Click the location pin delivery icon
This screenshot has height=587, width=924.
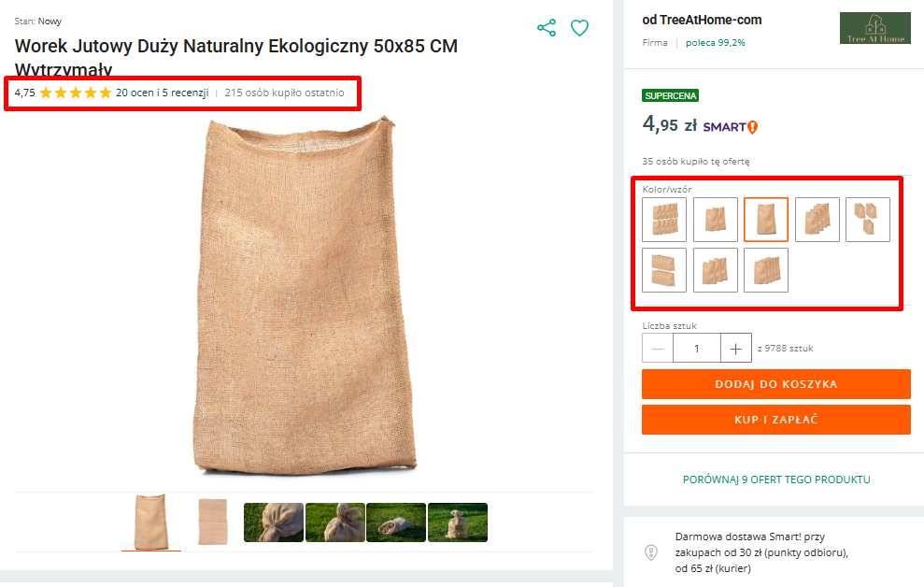tap(651, 552)
